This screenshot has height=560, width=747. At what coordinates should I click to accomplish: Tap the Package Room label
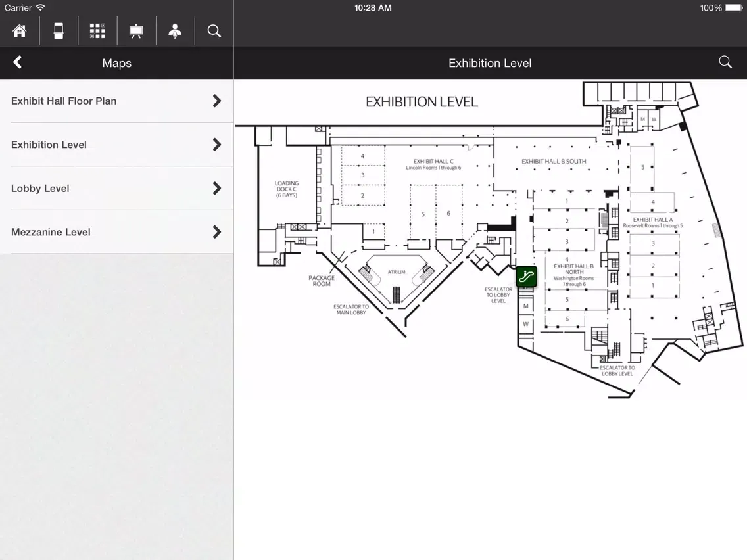click(322, 281)
